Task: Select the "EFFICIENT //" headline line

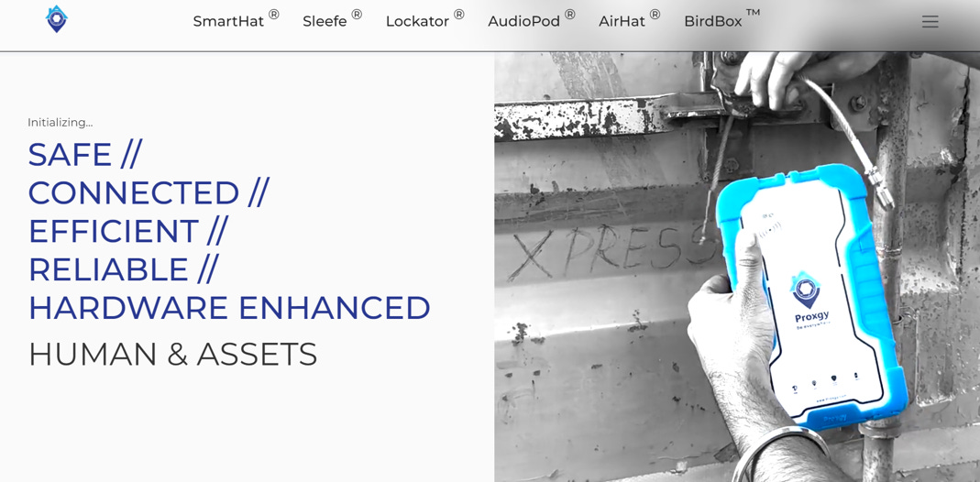Action: point(128,231)
